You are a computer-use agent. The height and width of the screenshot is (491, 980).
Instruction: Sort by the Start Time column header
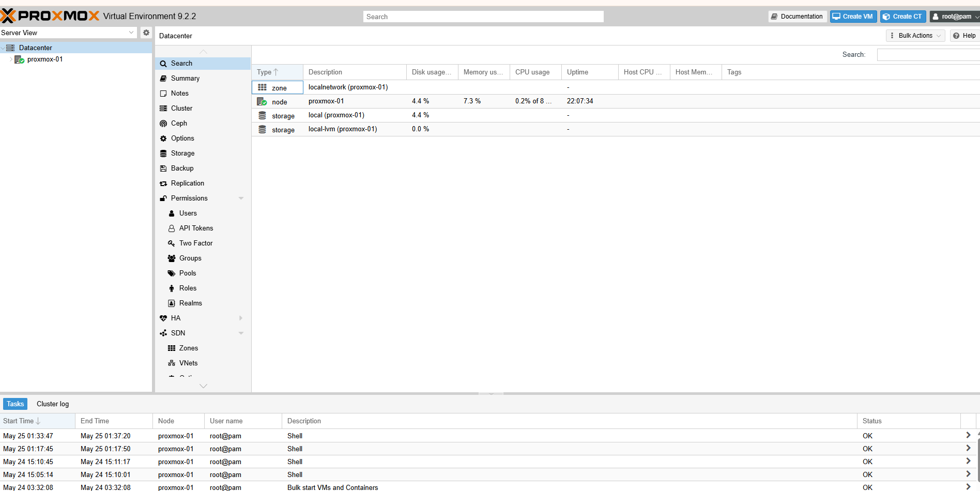(x=37, y=421)
